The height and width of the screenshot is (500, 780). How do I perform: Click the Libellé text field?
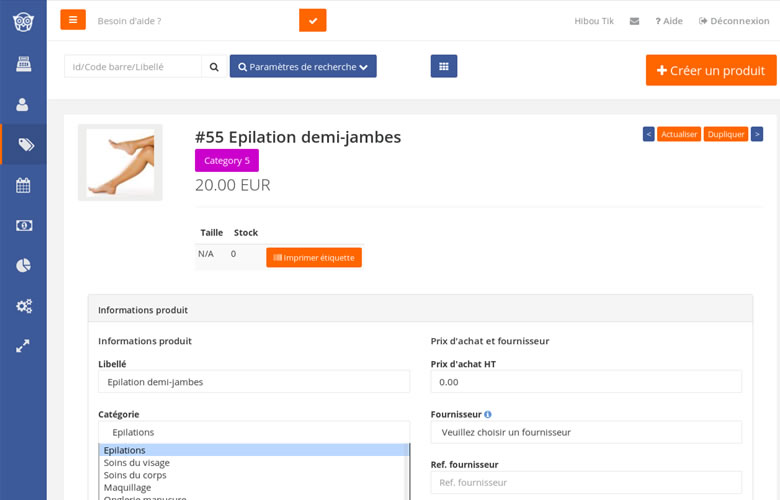[254, 382]
